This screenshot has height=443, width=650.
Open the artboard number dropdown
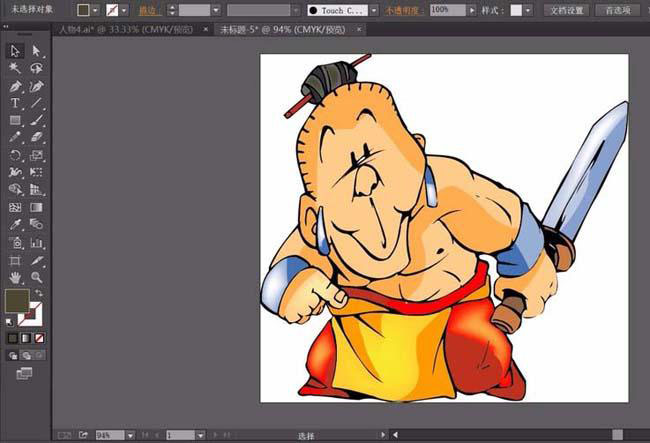pyautogui.click(x=201, y=435)
